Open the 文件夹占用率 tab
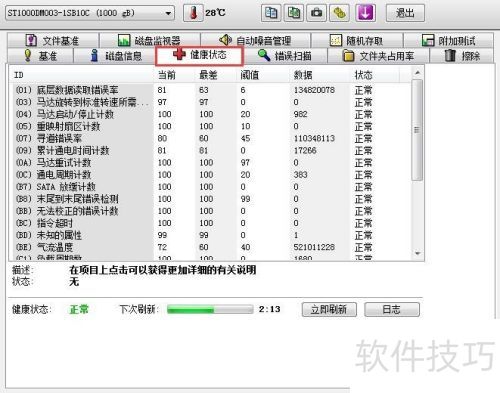 coord(378,56)
